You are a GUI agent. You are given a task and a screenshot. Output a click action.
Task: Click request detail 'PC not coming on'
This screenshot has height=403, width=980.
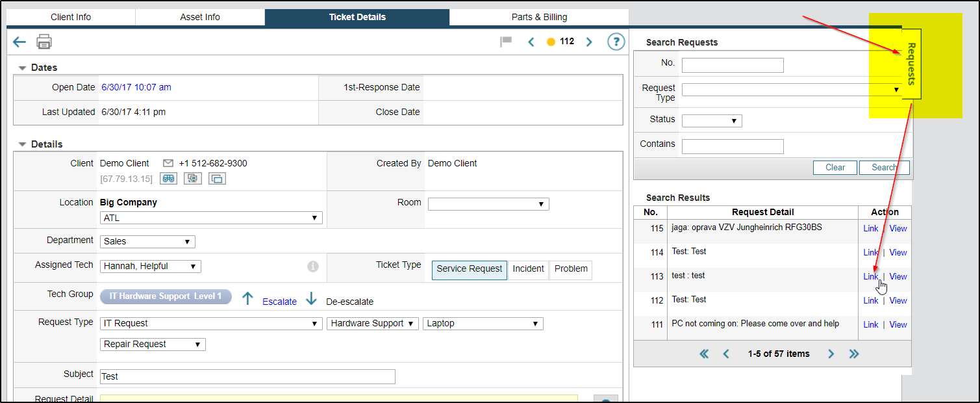(x=755, y=324)
